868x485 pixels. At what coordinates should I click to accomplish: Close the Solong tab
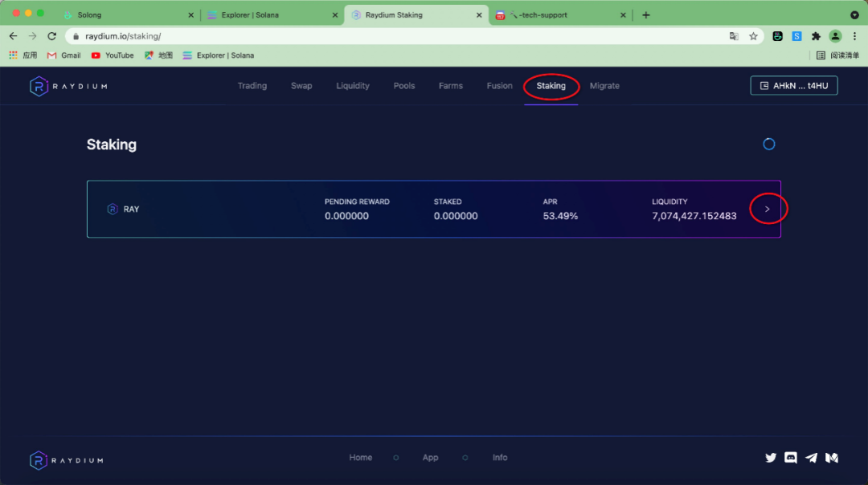tap(191, 15)
